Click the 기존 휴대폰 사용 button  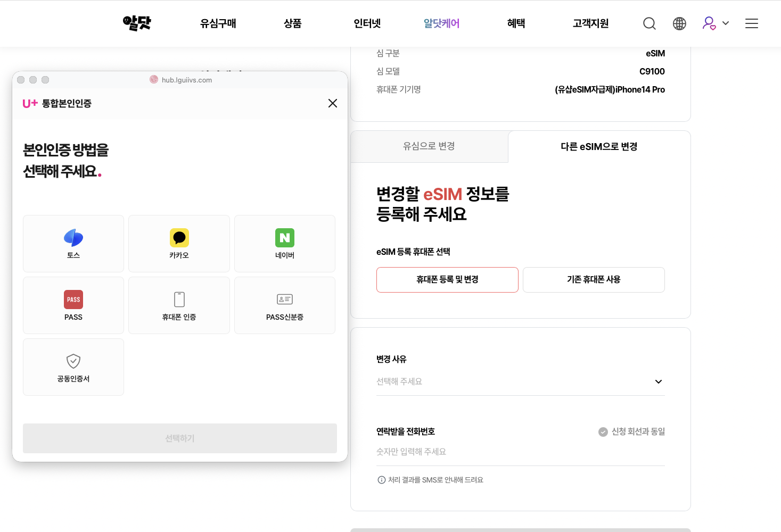click(x=594, y=280)
